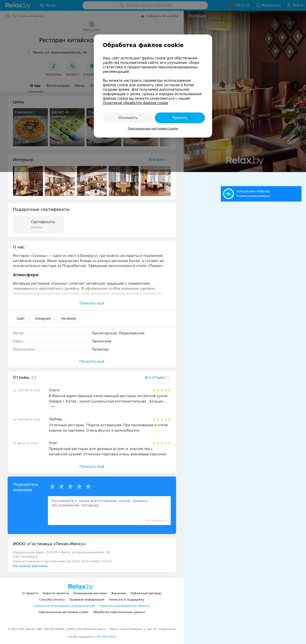Advance interior photo with next arrow
The image size is (306, 644).
(295, 86)
